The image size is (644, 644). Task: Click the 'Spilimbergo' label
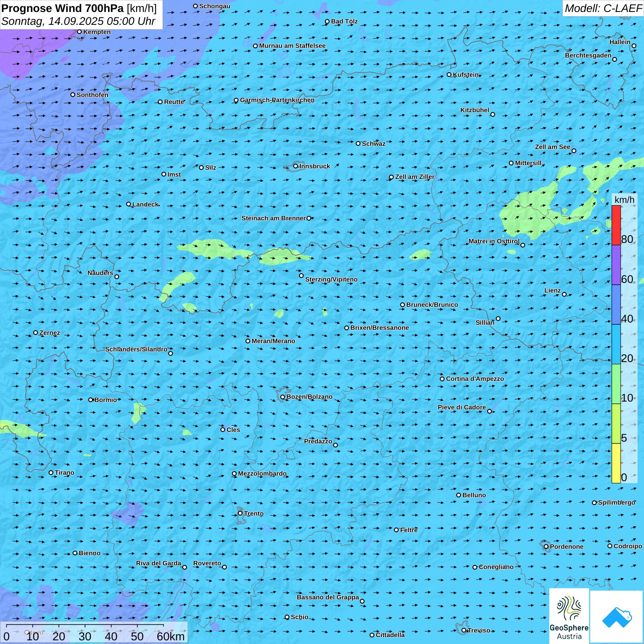coord(616,502)
